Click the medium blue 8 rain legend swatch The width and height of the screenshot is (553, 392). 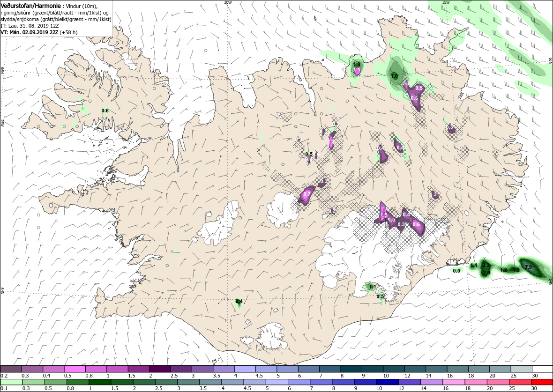343,382
